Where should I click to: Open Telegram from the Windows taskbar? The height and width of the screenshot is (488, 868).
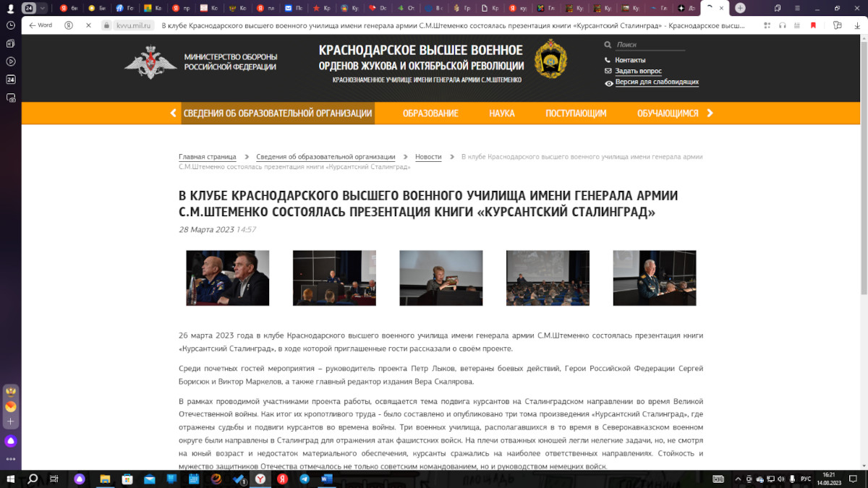pyautogui.click(x=305, y=479)
